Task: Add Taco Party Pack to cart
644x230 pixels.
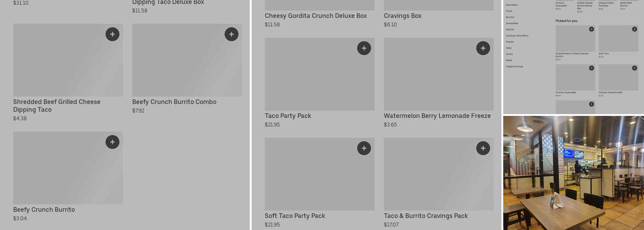Action: coord(364,48)
